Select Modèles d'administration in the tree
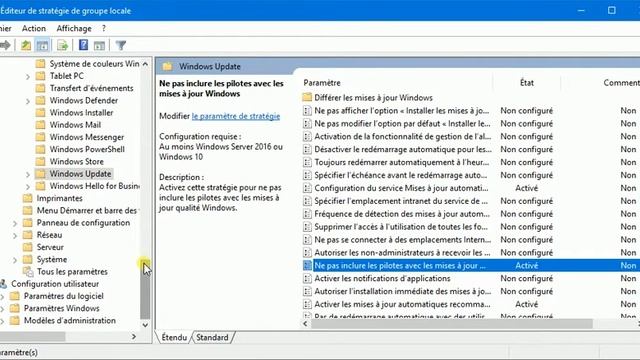 70,321
